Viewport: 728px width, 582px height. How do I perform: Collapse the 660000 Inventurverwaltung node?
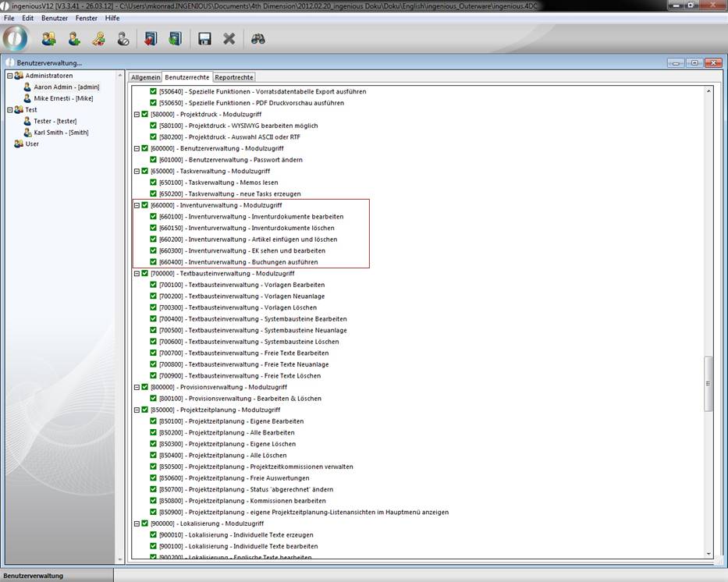pyautogui.click(x=137, y=205)
